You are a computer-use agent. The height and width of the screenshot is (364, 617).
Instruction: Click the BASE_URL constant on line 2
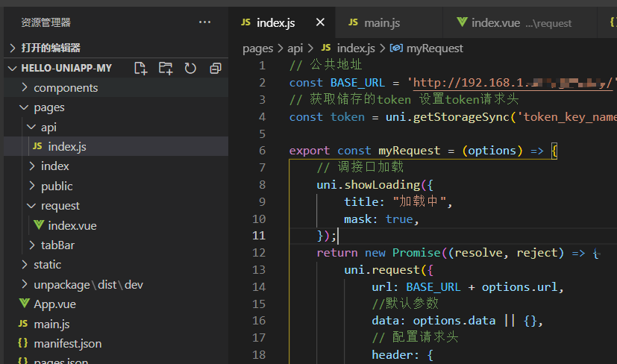[357, 83]
